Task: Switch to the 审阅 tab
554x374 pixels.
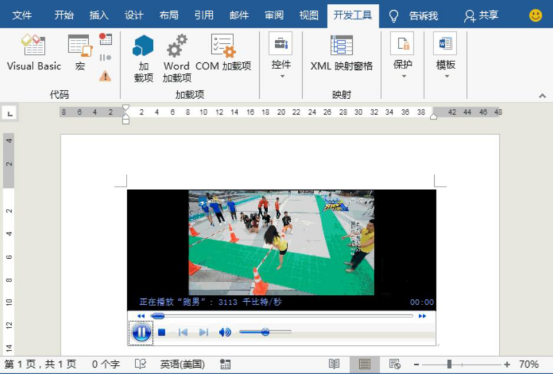Action: [x=274, y=16]
